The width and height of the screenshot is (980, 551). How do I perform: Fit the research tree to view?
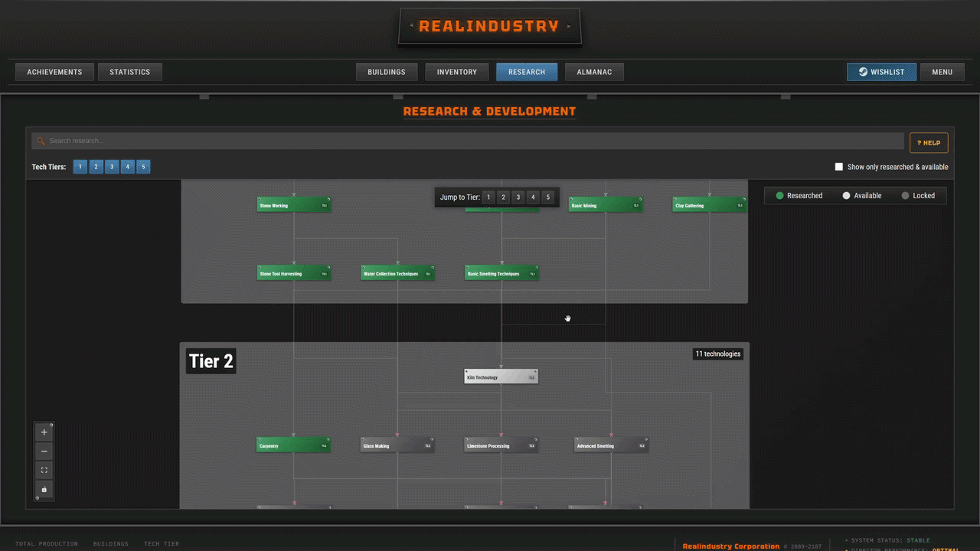point(44,471)
